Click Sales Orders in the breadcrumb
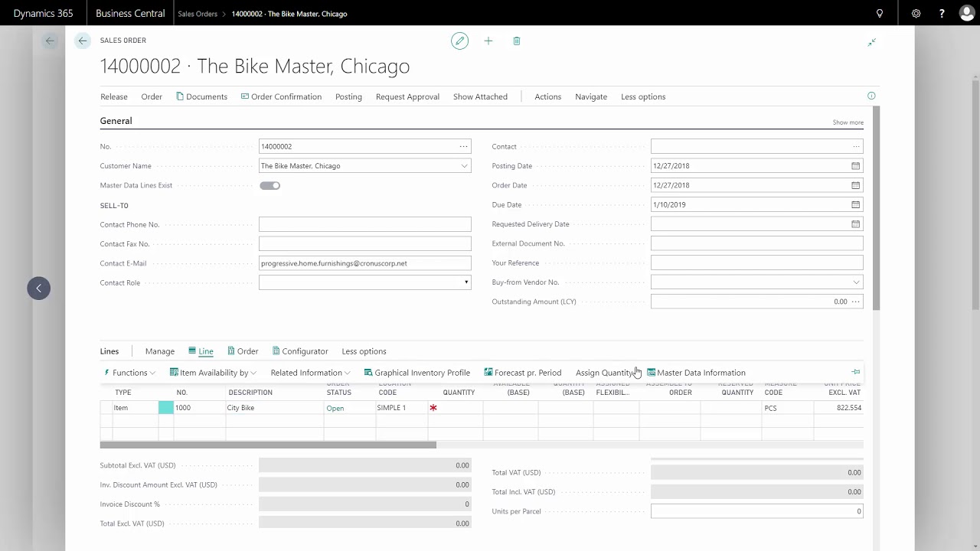This screenshot has height=551, width=980. pos(198,14)
